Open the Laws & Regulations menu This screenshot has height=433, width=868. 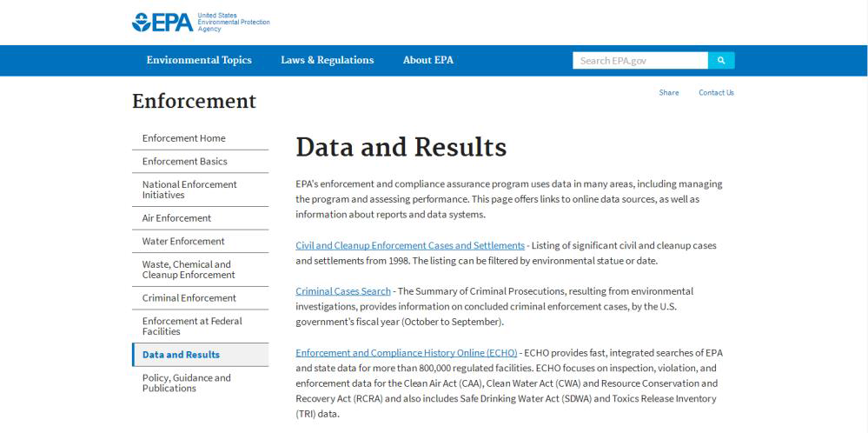328,60
